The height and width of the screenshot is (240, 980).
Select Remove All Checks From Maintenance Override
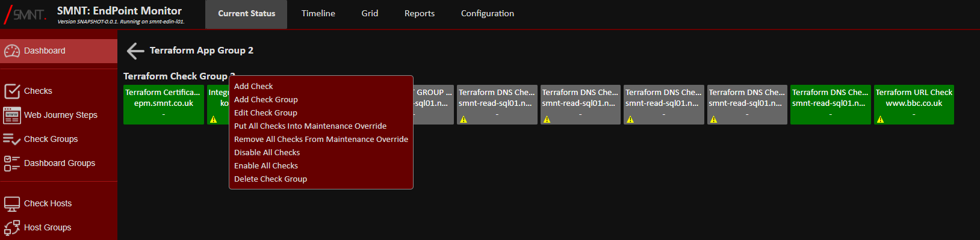coord(321,140)
